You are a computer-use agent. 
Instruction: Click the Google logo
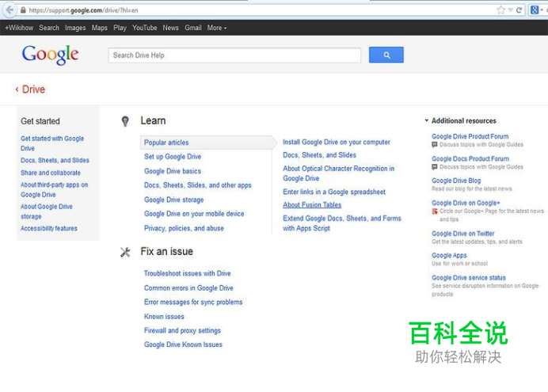(50, 55)
